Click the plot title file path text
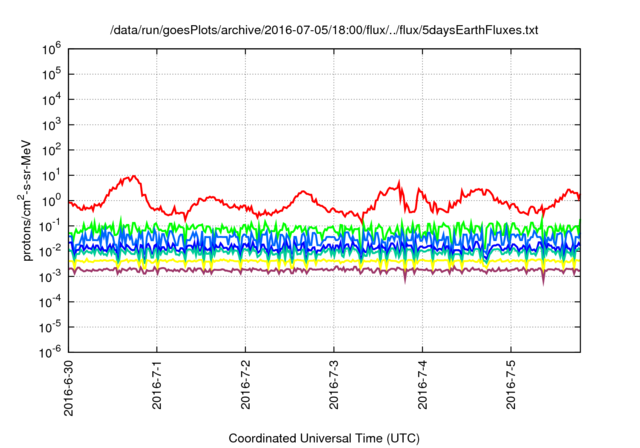The width and height of the screenshot is (640, 448). 324,30
